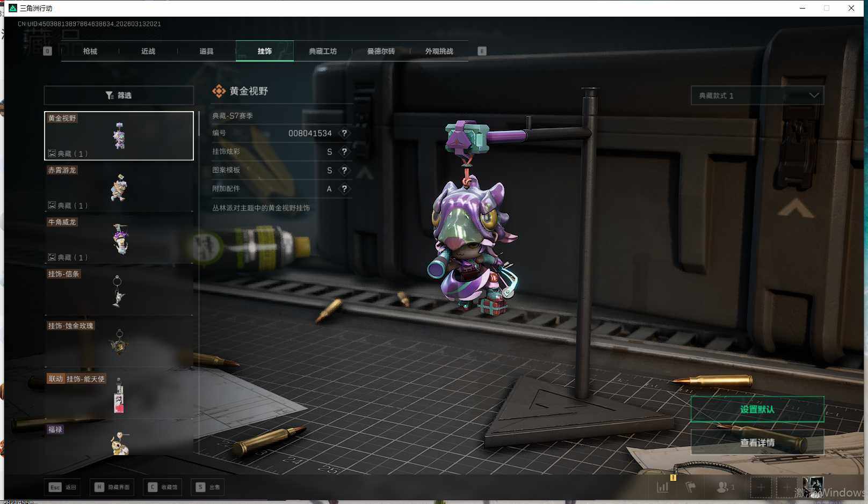
Task: Open the 典藏工坊 tab
Action: (x=323, y=51)
